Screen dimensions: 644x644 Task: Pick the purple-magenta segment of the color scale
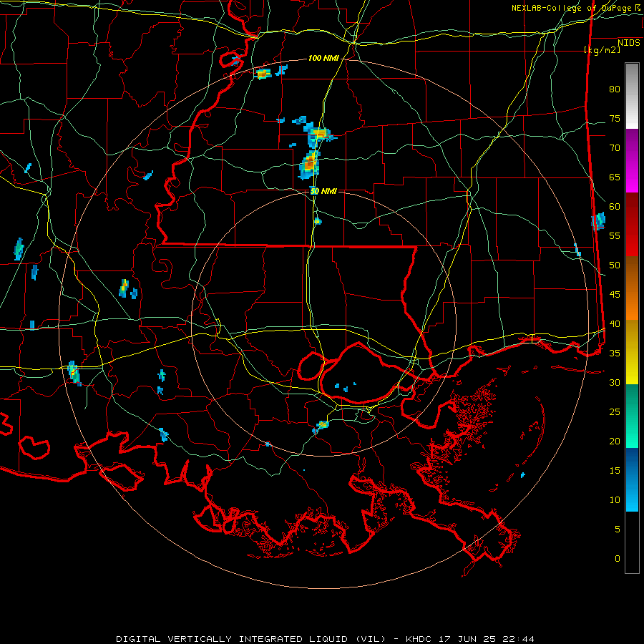pyautogui.click(x=632, y=160)
